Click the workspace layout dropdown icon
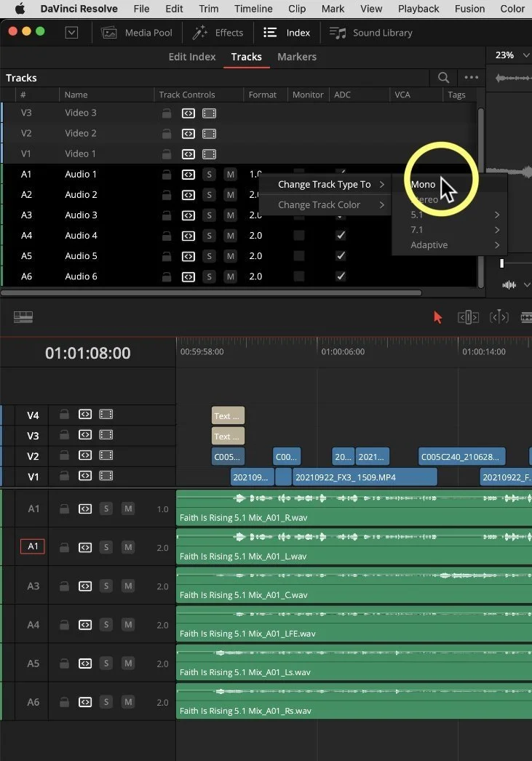The width and height of the screenshot is (532, 761). pyautogui.click(x=71, y=33)
